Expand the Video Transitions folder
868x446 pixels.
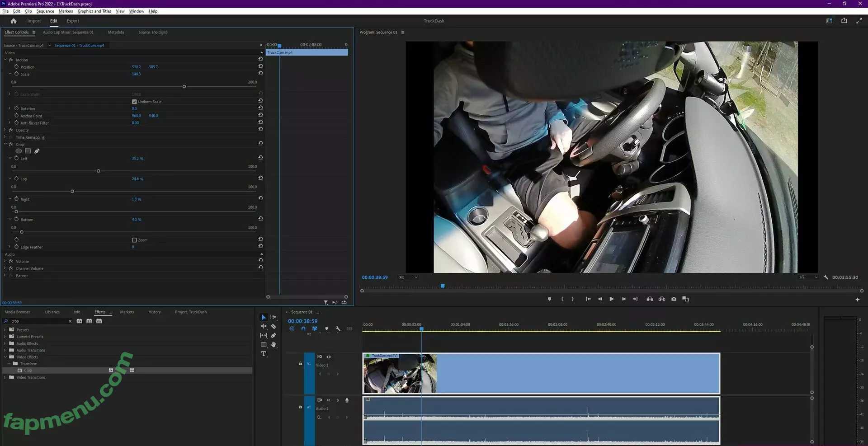5,377
